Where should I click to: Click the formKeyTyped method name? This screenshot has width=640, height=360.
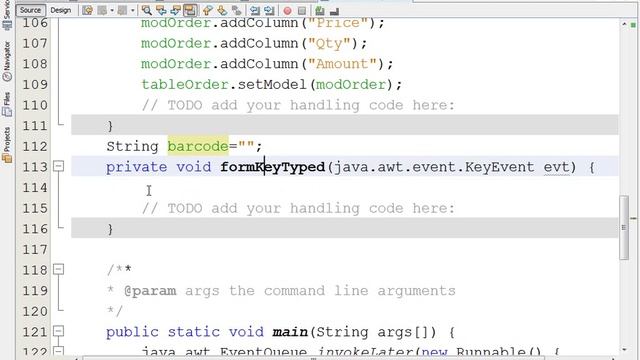[x=272, y=167]
